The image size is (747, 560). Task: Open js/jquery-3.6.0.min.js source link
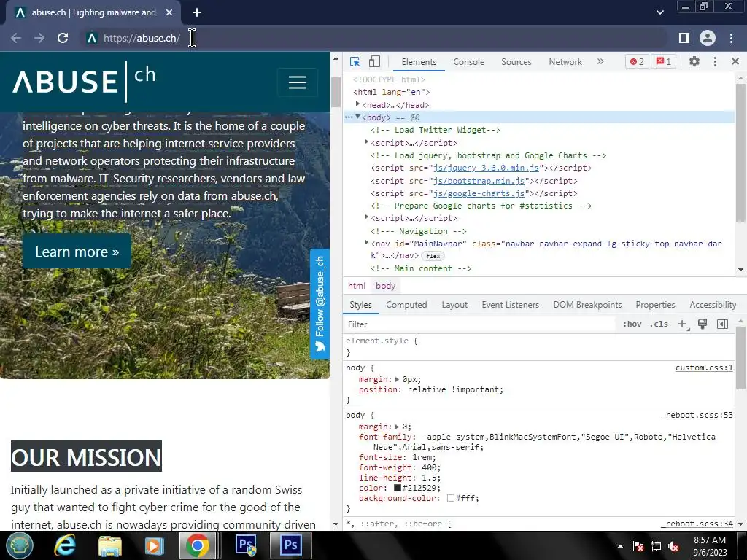coord(486,168)
